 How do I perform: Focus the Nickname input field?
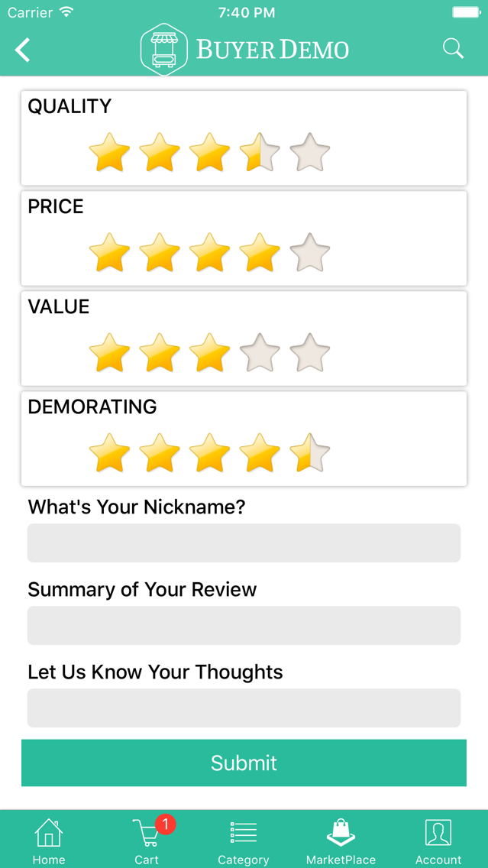[x=244, y=543]
